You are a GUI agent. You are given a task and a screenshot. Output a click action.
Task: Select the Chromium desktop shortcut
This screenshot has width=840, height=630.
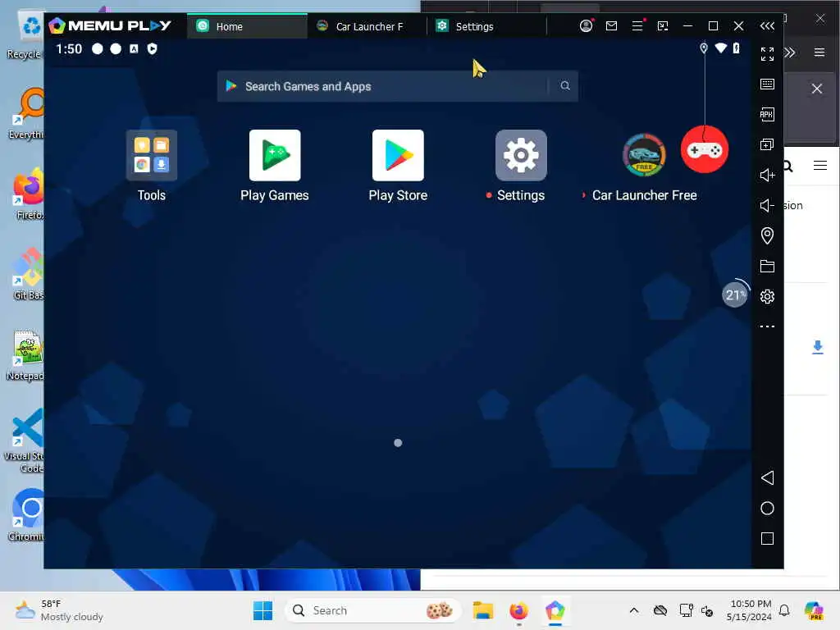27,515
